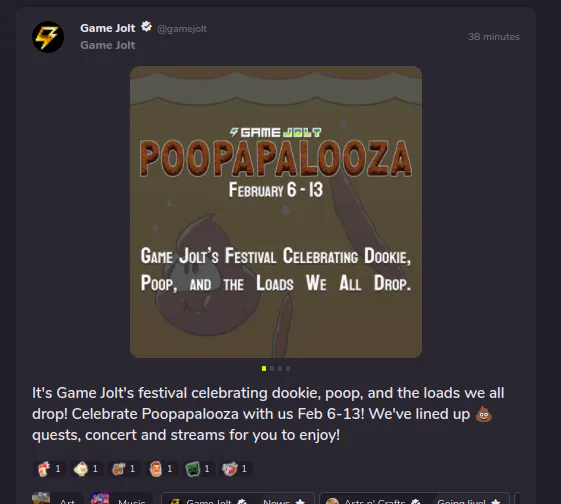Jump to third image carousel dot

click(x=280, y=368)
